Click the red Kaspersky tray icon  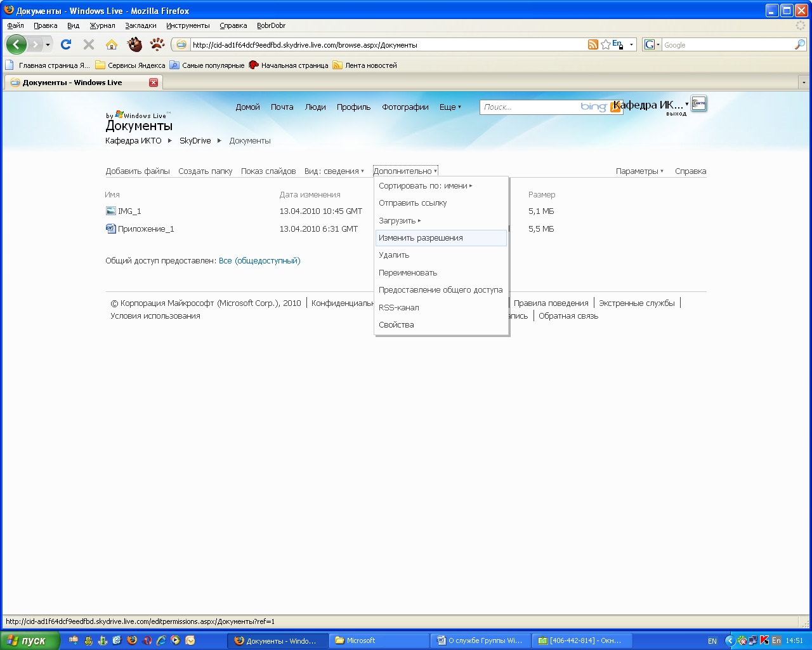(x=764, y=640)
